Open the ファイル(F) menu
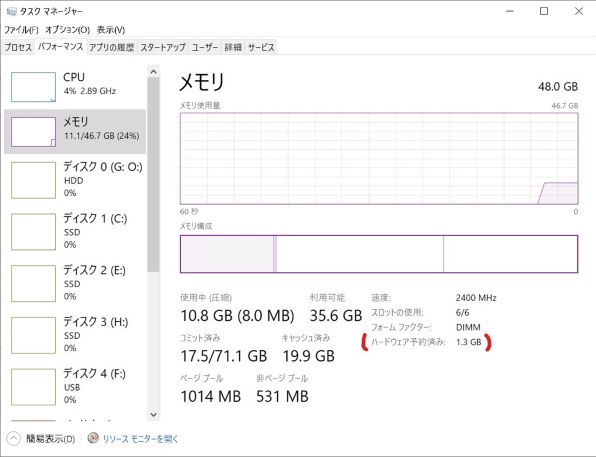596x457 pixels. coord(21,30)
